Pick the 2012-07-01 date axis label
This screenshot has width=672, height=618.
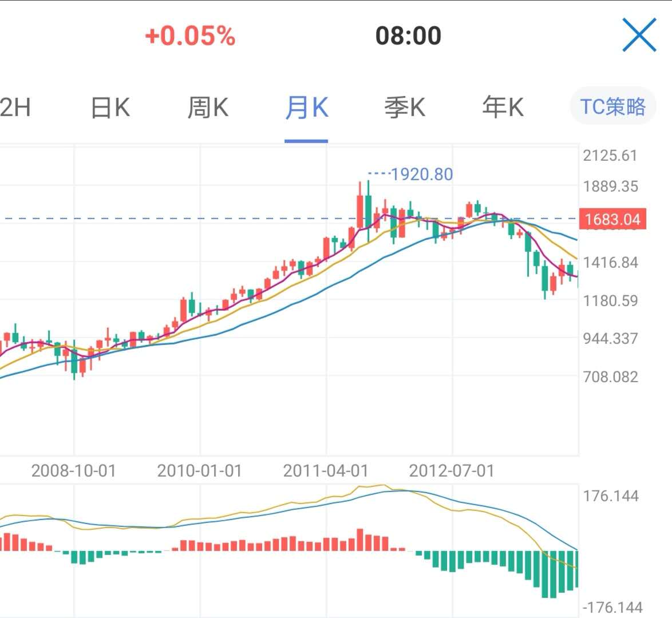tap(452, 471)
